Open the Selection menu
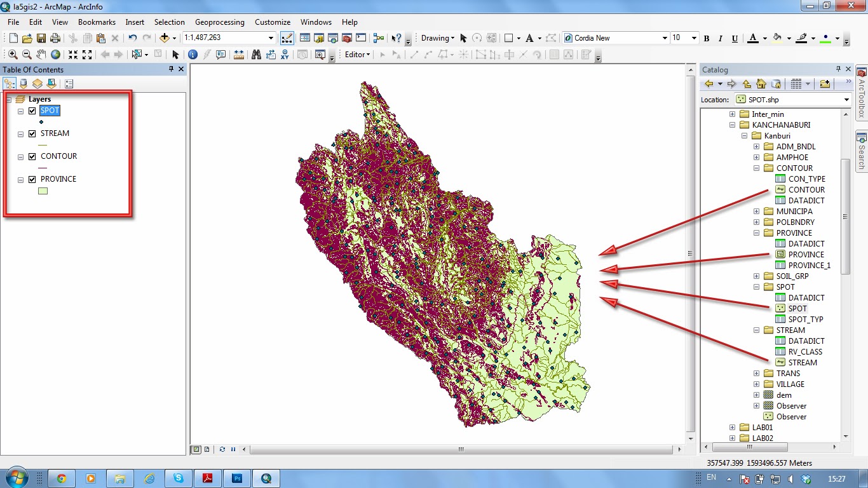 pyautogui.click(x=169, y=22)
